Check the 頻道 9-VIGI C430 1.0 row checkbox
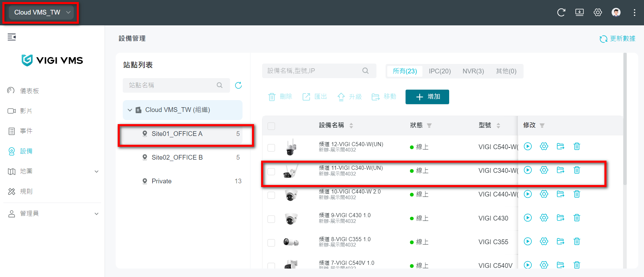The height and width of the screenshot is (277, 644). coord(271,219)
